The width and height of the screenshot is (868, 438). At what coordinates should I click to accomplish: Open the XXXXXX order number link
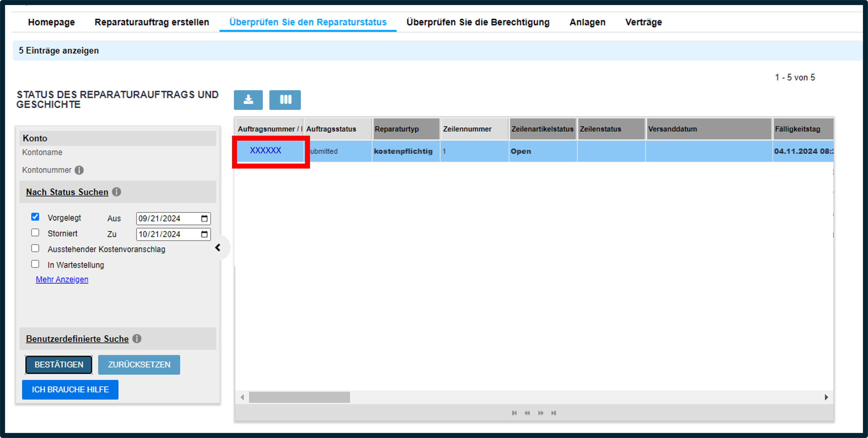(265, 151)
